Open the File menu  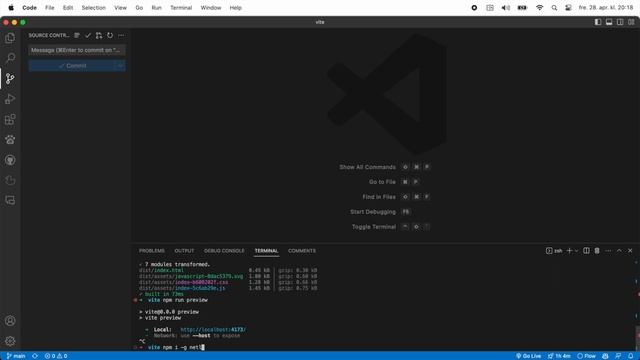pyautogui.click(x=49, y=8)
